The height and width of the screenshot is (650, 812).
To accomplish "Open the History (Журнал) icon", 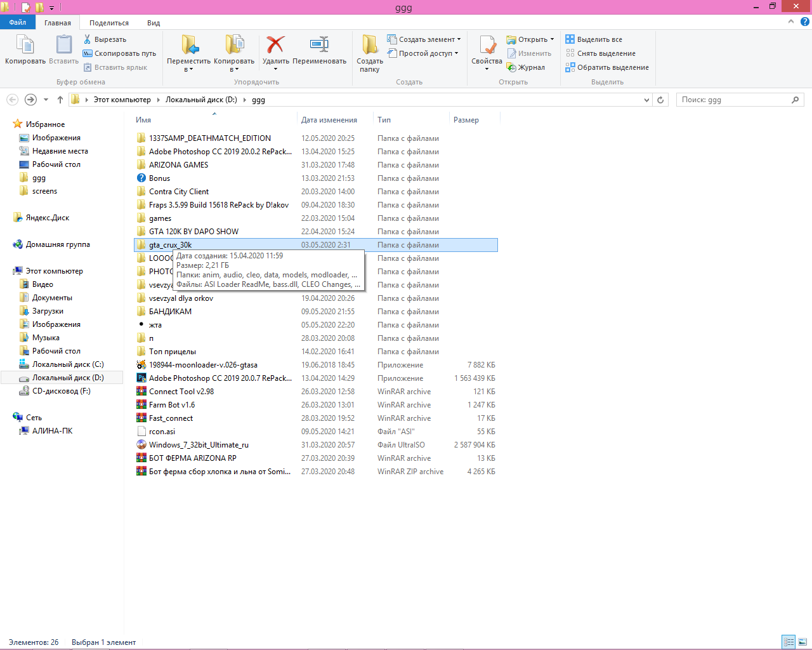I will tap(511, 67).
